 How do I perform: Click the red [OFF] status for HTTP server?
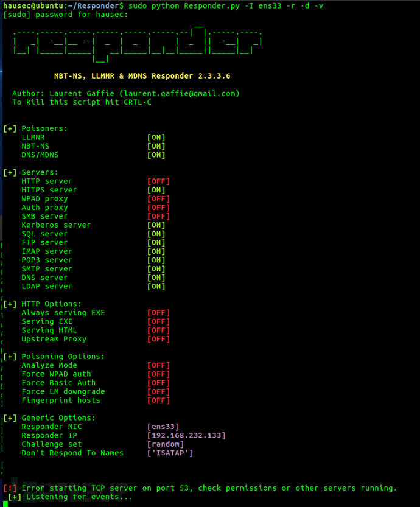(158, 181)
